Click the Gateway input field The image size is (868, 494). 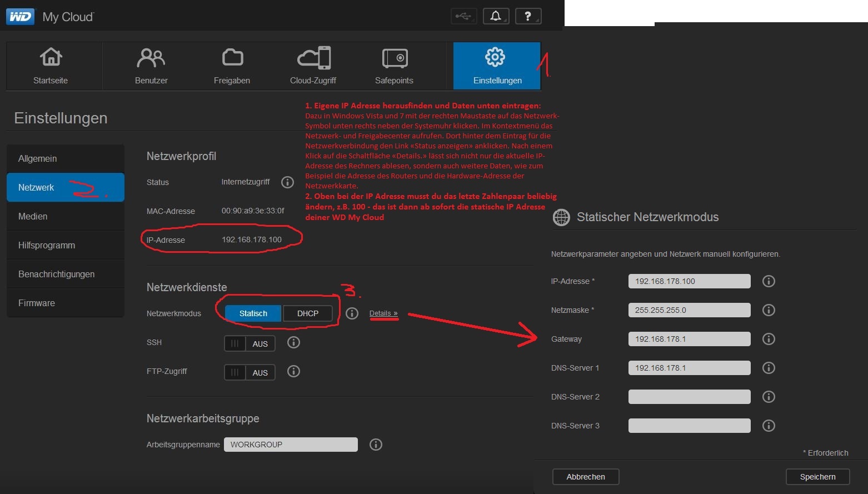(689, 339)
